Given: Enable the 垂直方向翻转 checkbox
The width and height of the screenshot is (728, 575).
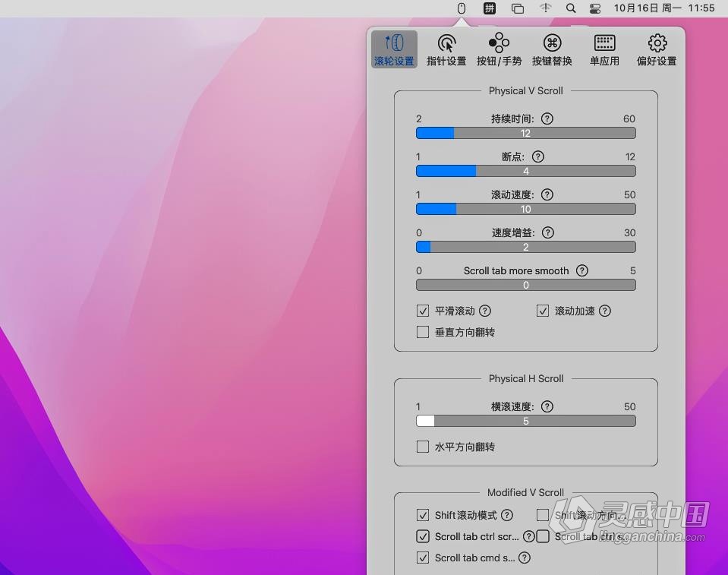Looking at the screenshot, I should click(423, 332).
